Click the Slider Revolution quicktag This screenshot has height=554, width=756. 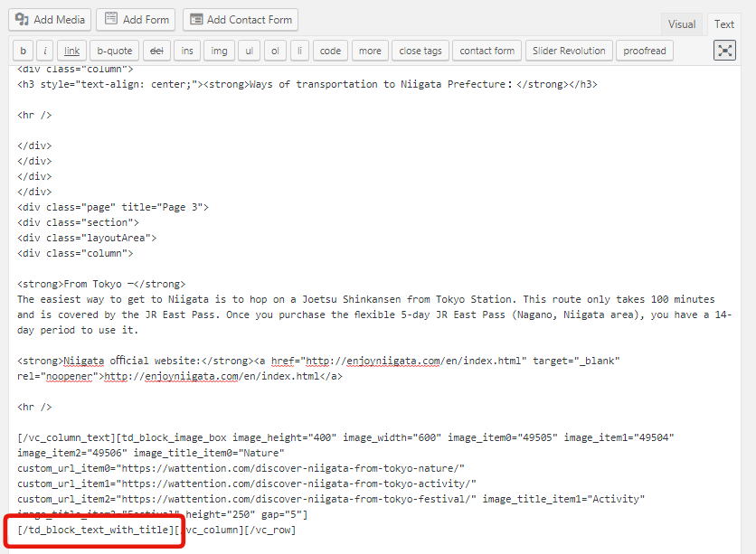(x=569, y=51)
